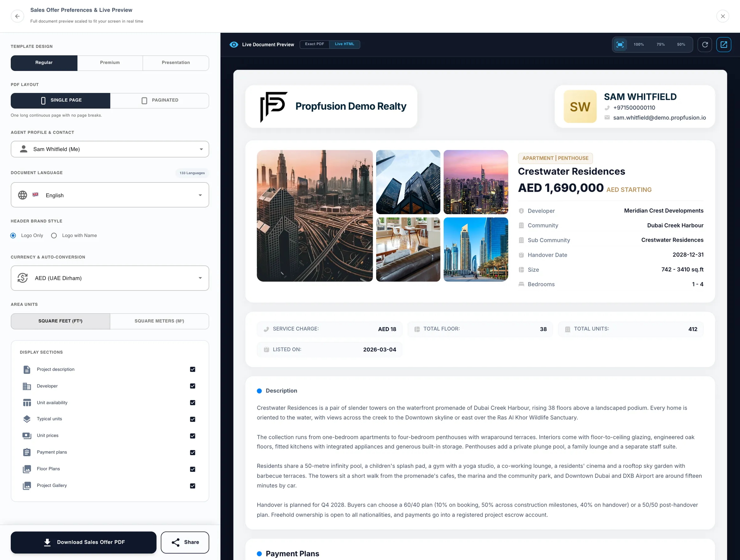Toggle the Payment plans checkbox

click(193, 452)
